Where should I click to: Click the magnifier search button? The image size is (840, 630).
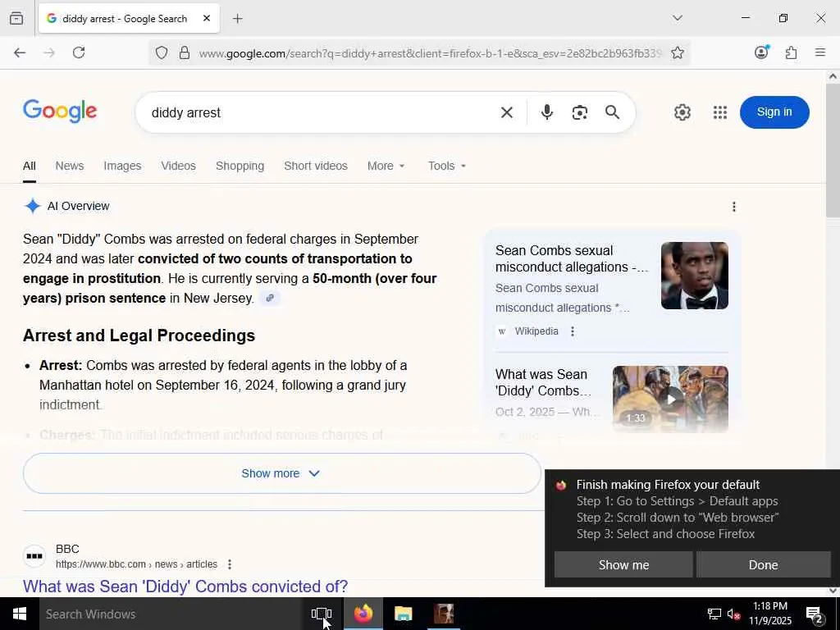(x=612, y=112)
